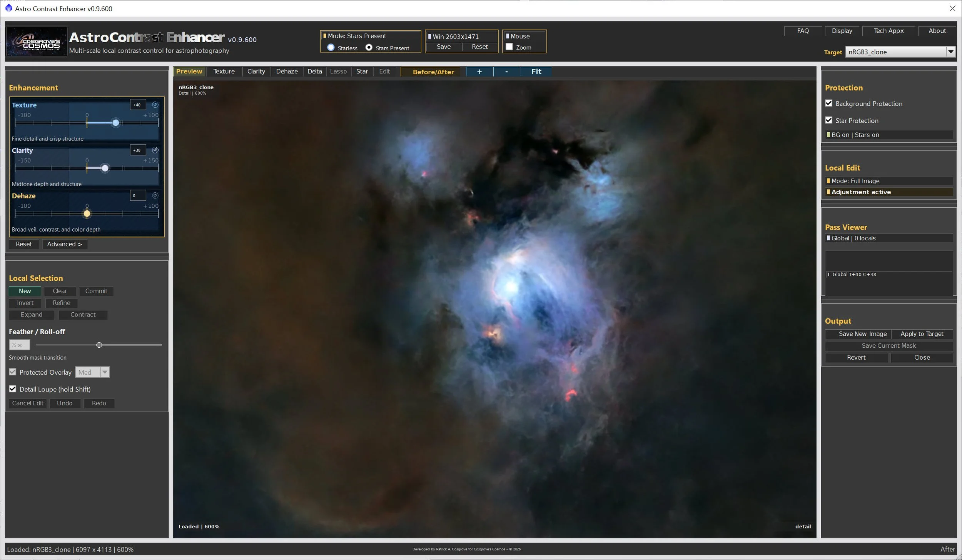Click the Clarity reset icon
This screenshot has width=962, height=560.
point(155,150)
